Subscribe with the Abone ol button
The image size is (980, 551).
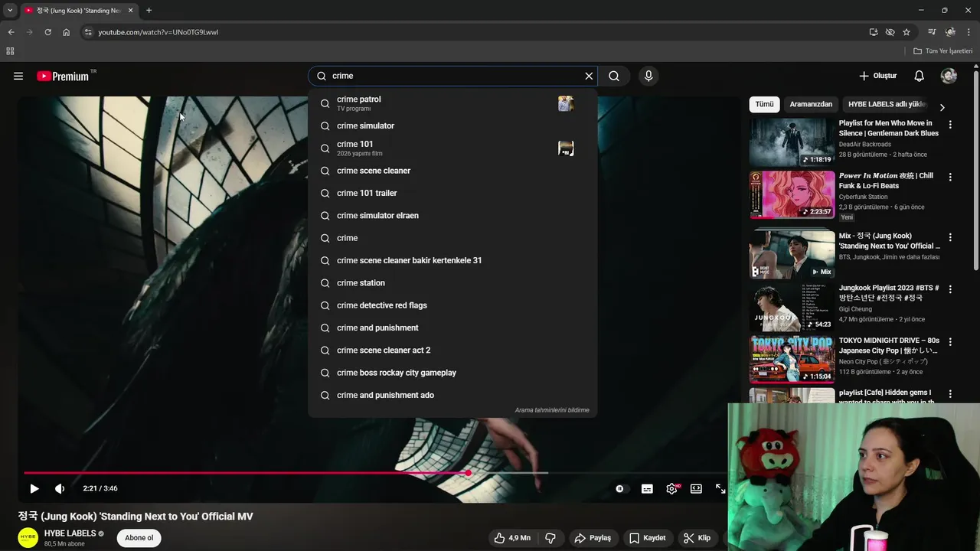click(x=139, y=538)
